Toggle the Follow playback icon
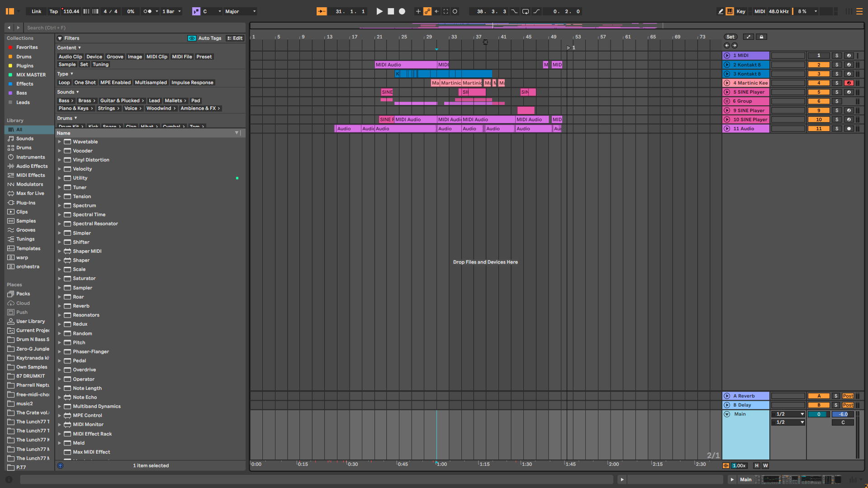868x488 pixels. 322,11
